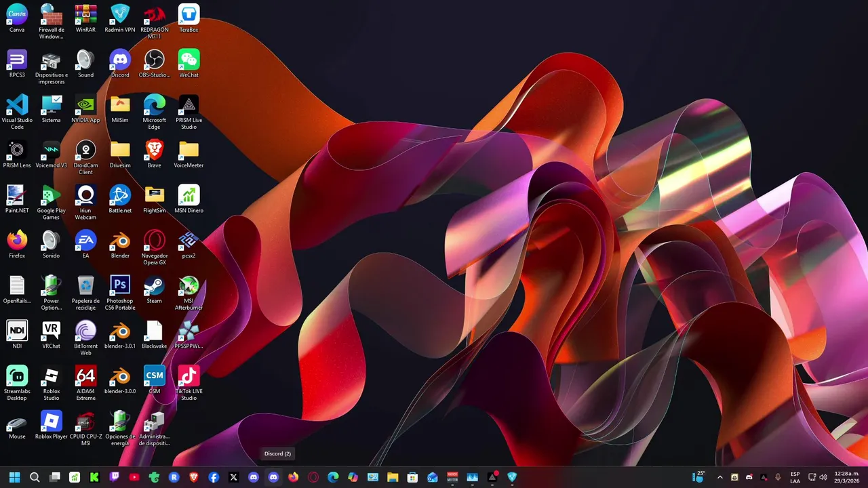The image size is (868, 488).
Task: Open the DroidCam Client shortcut
Action: (85, 157)
